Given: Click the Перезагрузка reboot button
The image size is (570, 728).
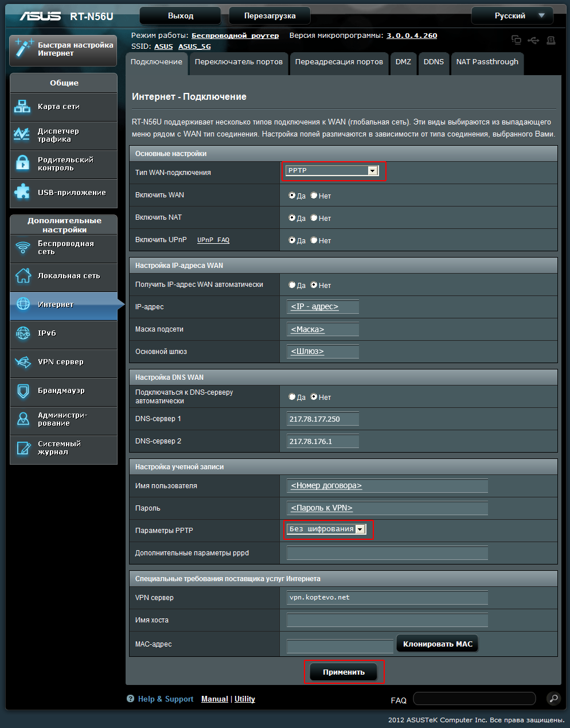Looking at the screenshot, I should point(270,15).
